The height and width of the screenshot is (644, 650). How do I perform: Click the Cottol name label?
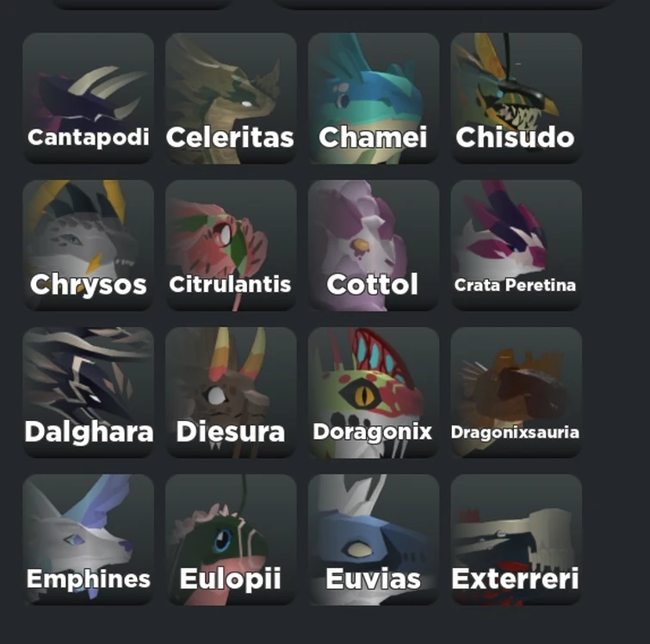click(x=372, y=284)
